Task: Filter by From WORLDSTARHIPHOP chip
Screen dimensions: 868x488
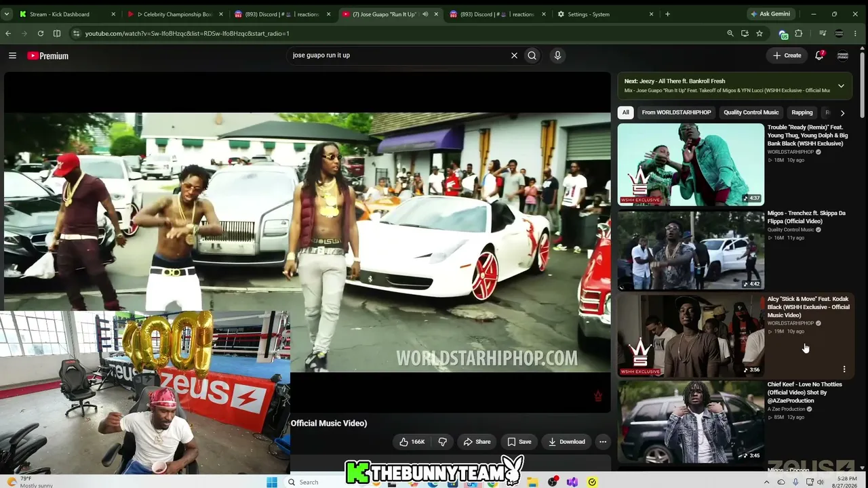Action: (676, 113)
